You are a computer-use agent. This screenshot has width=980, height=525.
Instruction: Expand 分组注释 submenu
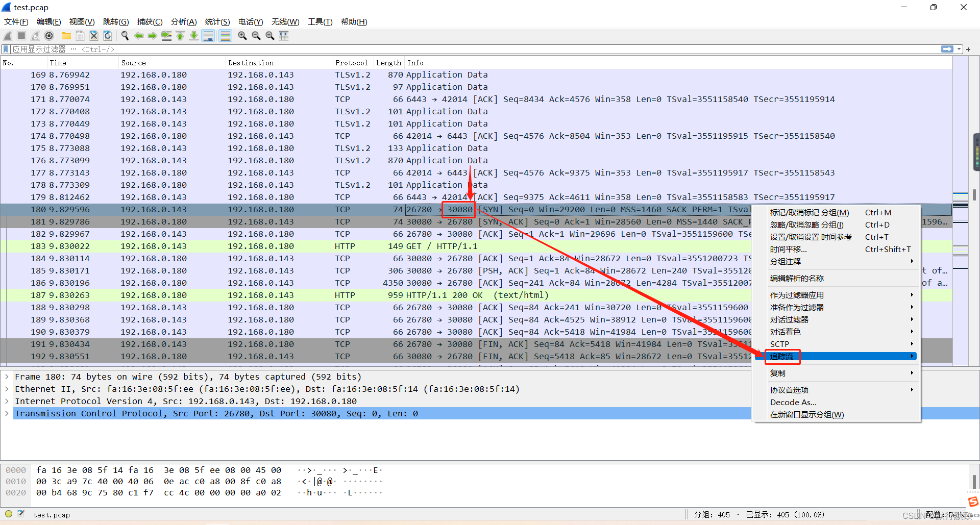[837, 262]
